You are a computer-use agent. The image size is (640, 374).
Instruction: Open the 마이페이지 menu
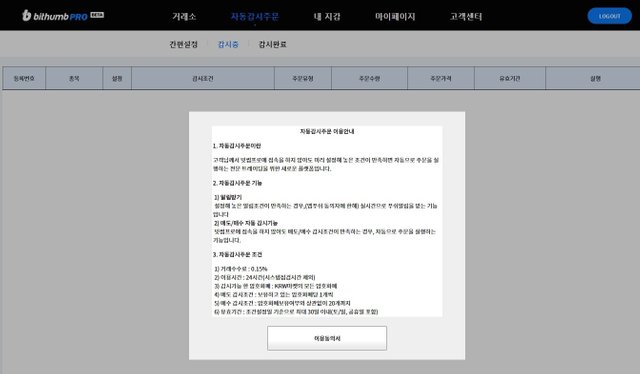click(x=395, y=16)
